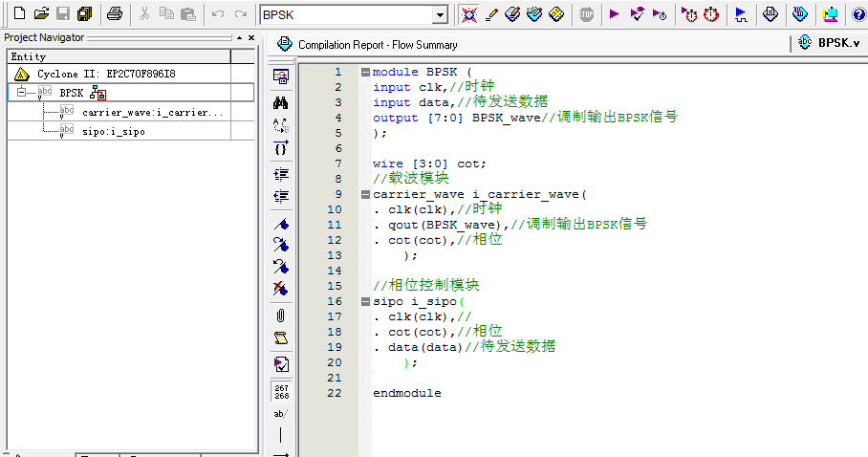Toggle bookmark using the blue flag icon

click(281, 224)
